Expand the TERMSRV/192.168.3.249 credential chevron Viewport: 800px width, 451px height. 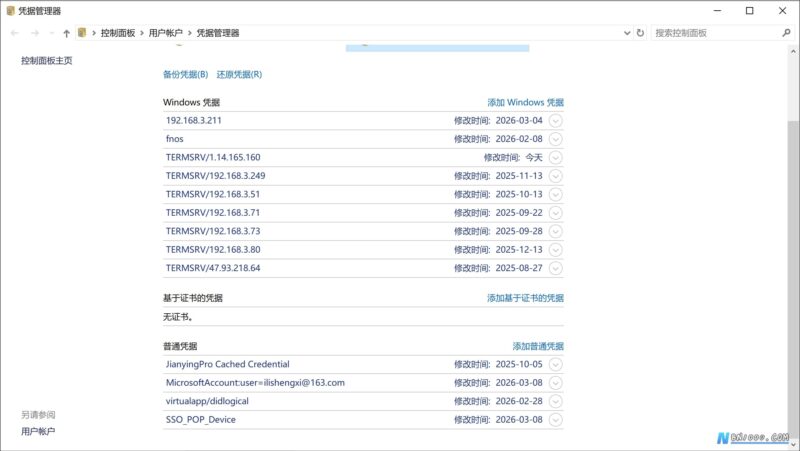click(x=556, y=176)
